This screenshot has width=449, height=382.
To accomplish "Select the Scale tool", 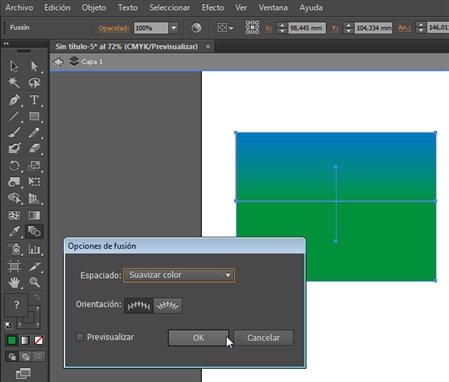I will 34,166.
